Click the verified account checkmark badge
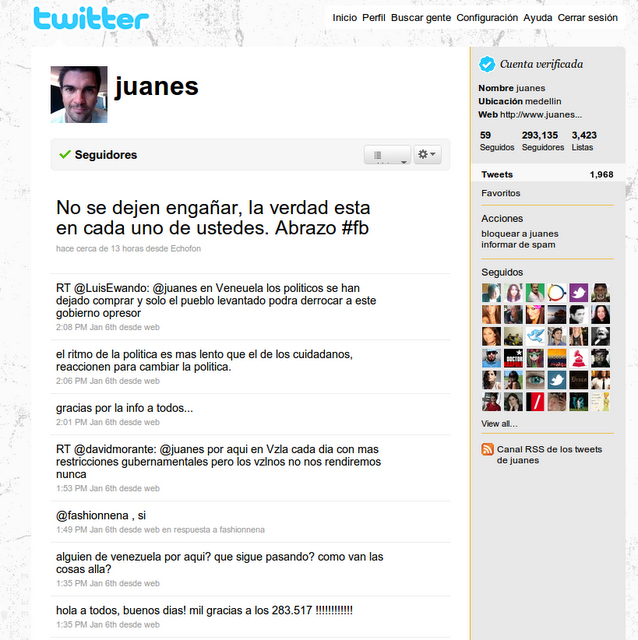The width and height of the screenshot is (638, 640). [x=487, y=64]
